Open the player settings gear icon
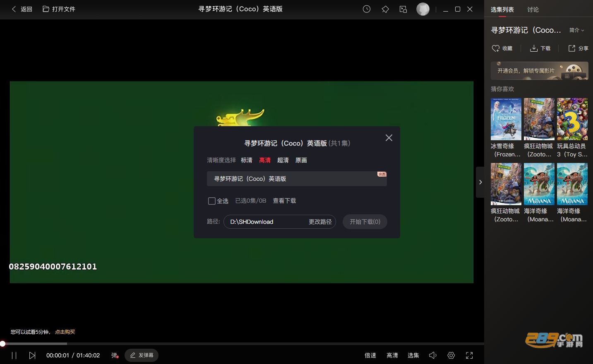This screenshot has width=593, height=364. (x=451, y=355)
